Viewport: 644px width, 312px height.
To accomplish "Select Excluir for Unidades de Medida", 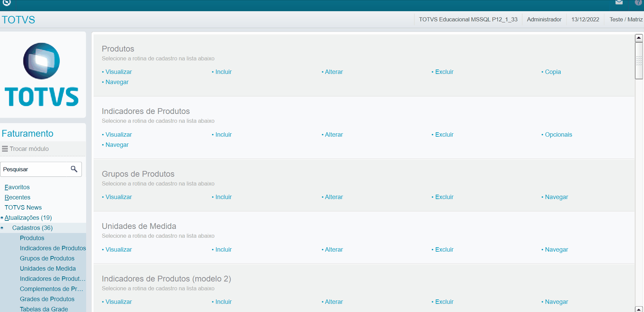I will [x=444, y=250].
